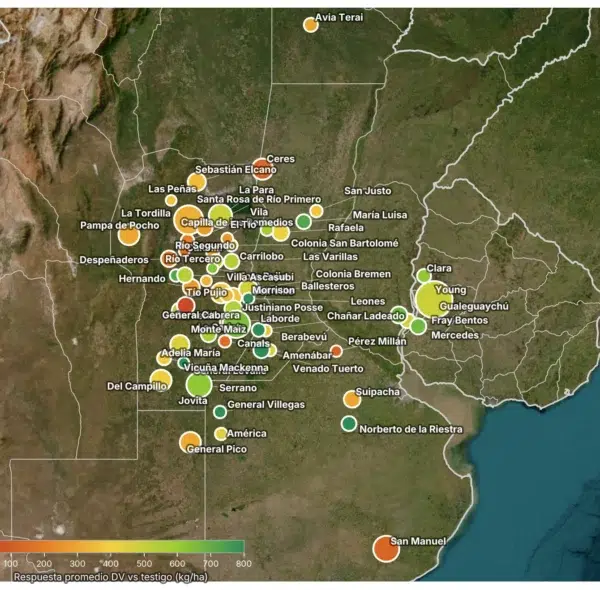Select the large red San Manuel bubble
This screenshot has width=600, height=590.
tap(386, 549)
